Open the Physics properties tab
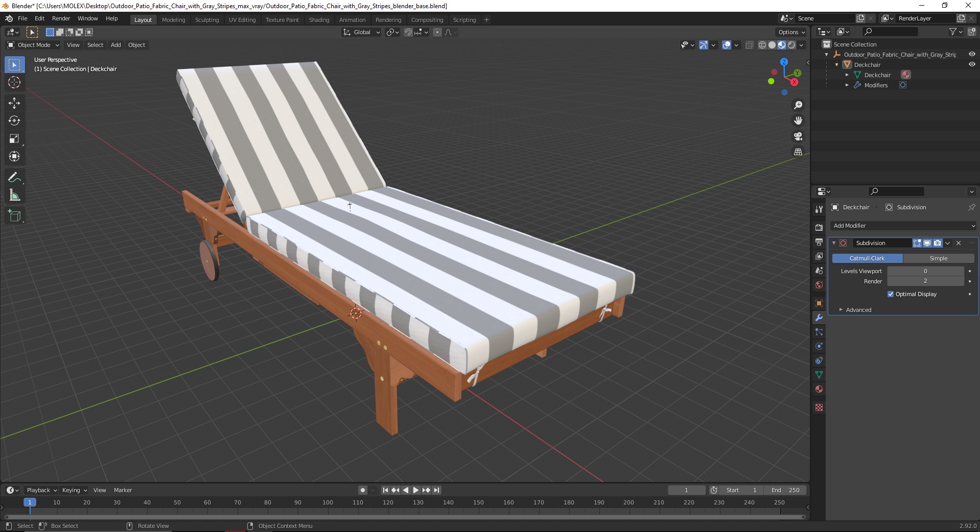 (x=819, y=346)
